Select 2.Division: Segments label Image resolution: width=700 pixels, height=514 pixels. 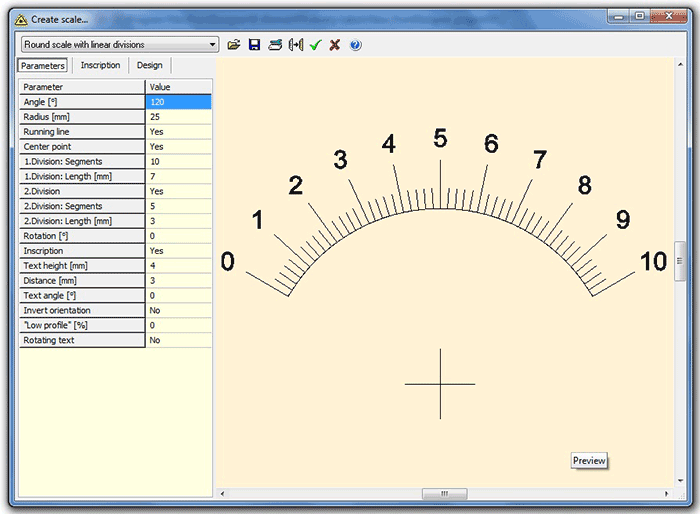pyautogui.click(x=82, y=206)
